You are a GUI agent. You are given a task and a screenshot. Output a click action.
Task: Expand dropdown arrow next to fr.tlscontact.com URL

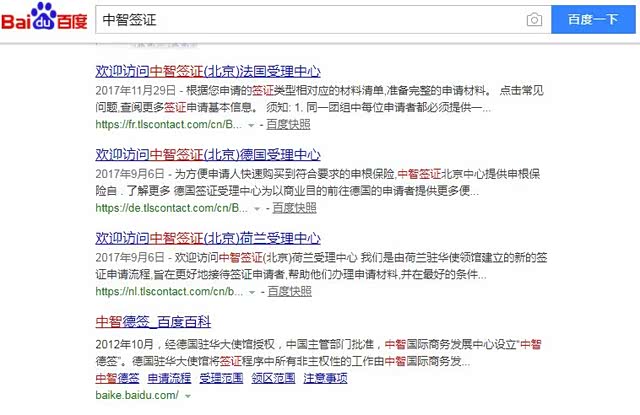tap(251, 125)
